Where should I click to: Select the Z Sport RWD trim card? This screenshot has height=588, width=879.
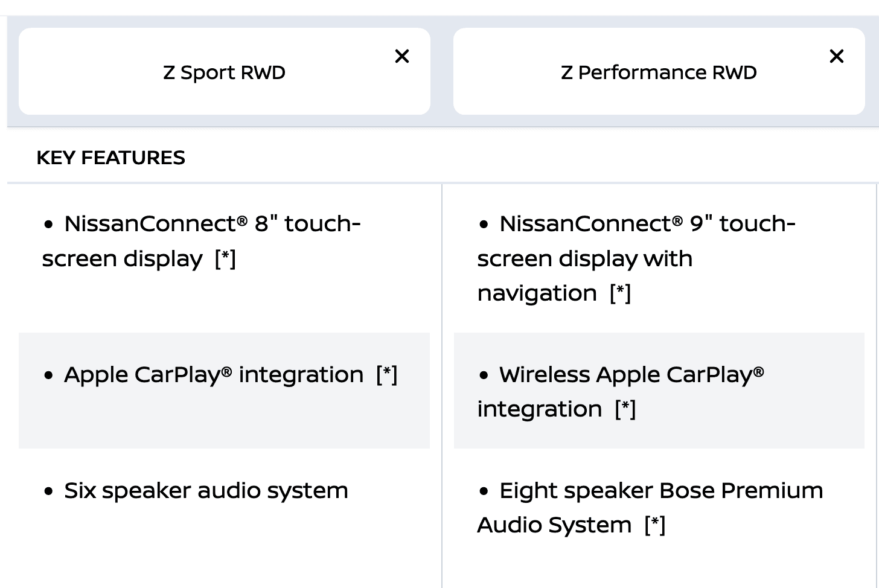click(x=225, y=71)
